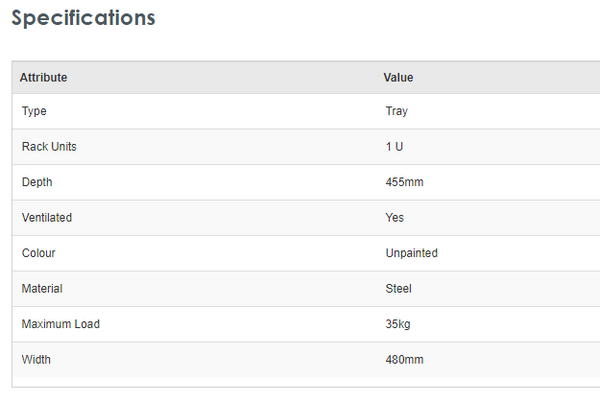Select the Width attribute label
This screenshot has height=402, width=600.
pos(36,359)
